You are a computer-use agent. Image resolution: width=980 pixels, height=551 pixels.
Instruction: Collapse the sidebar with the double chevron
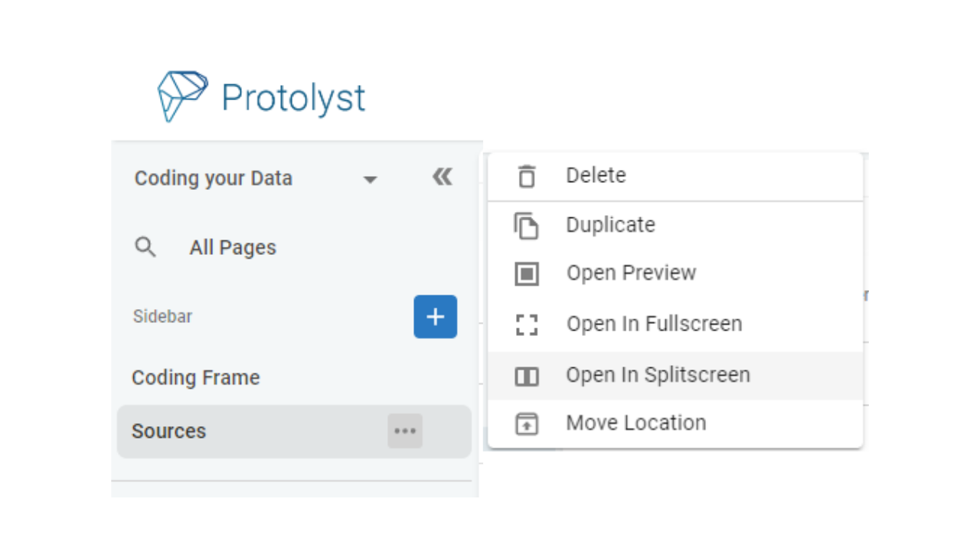click(442, 176)
